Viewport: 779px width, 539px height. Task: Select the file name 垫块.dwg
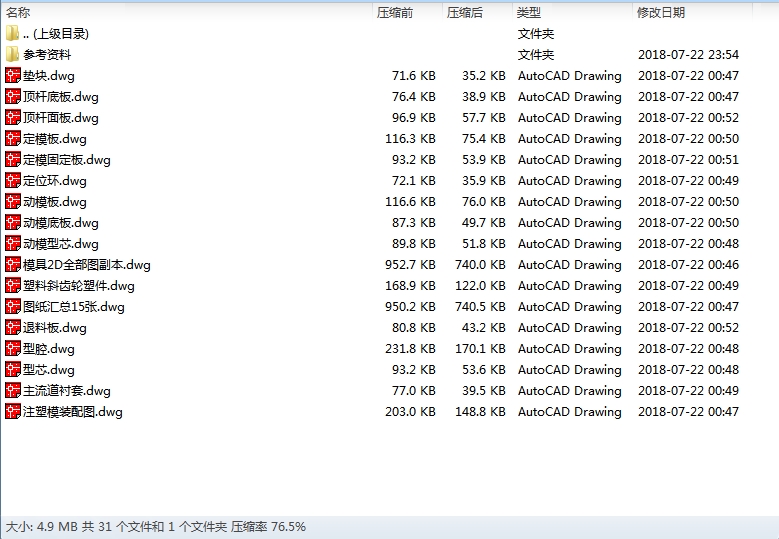coord(49,76)
